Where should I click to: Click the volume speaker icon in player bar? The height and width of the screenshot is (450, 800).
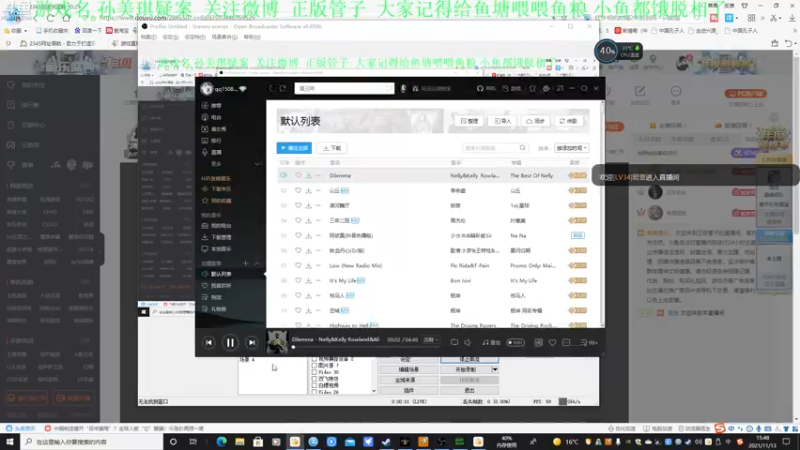[467, 343]
